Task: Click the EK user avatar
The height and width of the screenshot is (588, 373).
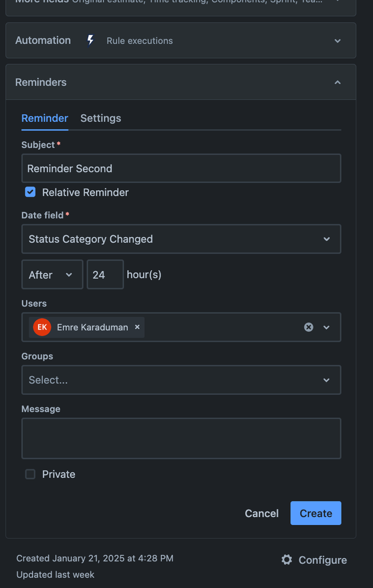Action: click(x=42, y=327)
